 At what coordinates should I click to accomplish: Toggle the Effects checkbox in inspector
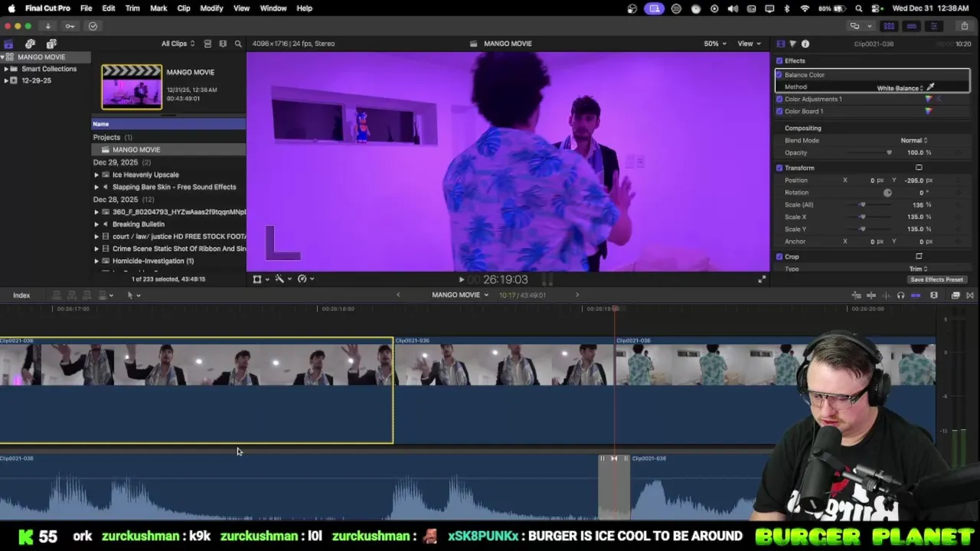click(779, 60)
